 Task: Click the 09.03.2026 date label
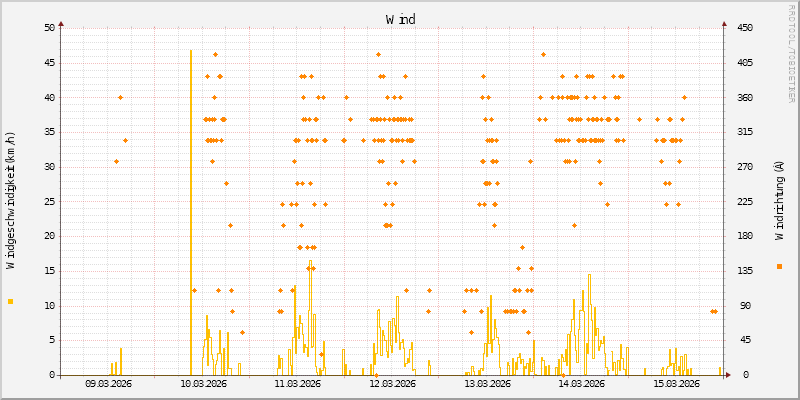coord(109,383)
